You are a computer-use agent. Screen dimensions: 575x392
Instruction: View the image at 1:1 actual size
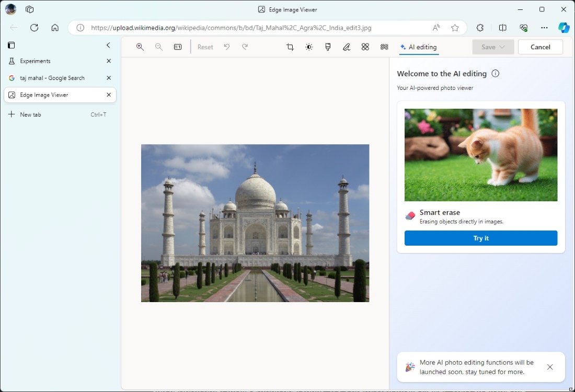(178, 47)
